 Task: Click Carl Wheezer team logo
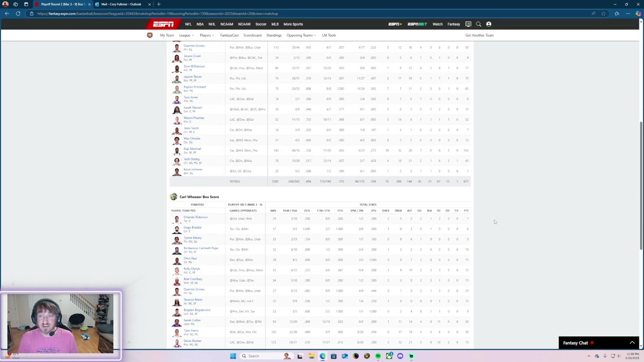[174, 197]
